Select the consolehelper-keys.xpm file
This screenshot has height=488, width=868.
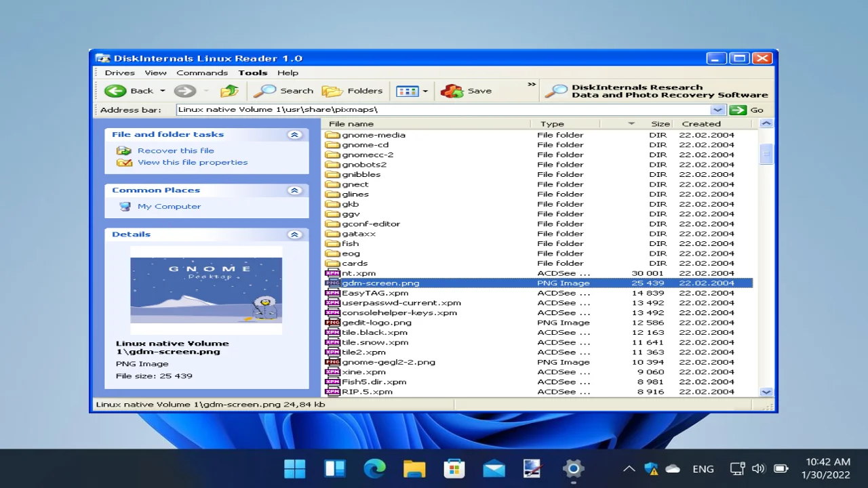(399, 312)
